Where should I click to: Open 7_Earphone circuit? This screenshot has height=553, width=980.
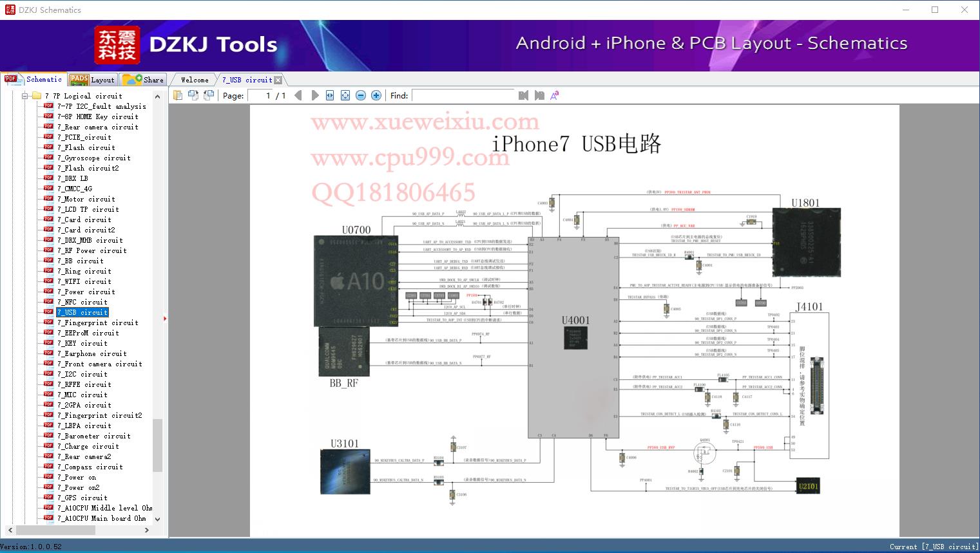point(92,353)
